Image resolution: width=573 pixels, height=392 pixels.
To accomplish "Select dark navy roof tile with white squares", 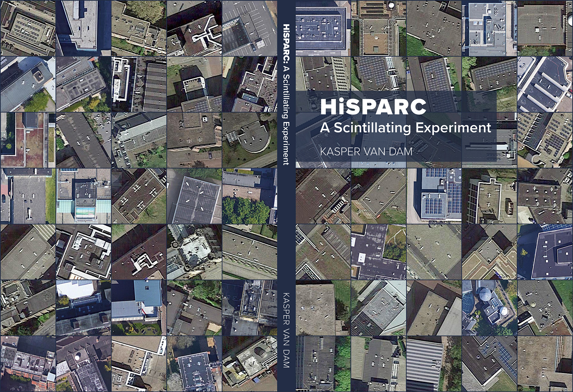I will [545, 252].
